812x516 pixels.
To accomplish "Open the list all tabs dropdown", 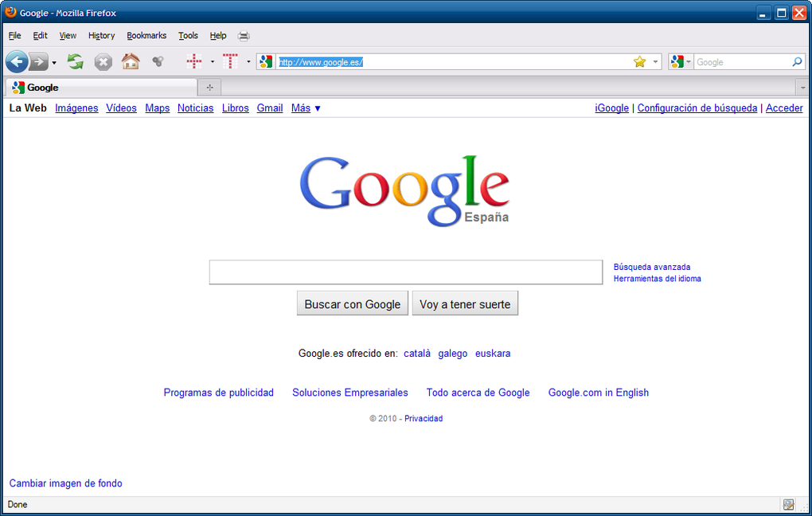I will [x=802, y=88].
